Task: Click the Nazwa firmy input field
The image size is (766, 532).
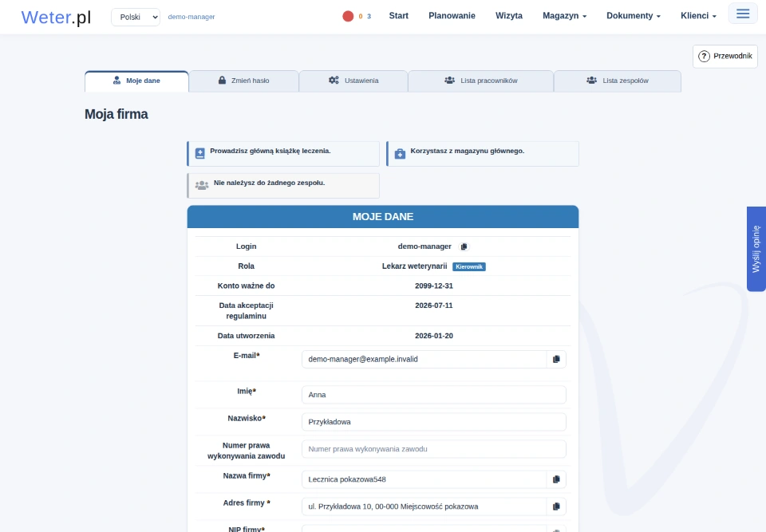Action: pyautogui.click(x=424, y=479)
